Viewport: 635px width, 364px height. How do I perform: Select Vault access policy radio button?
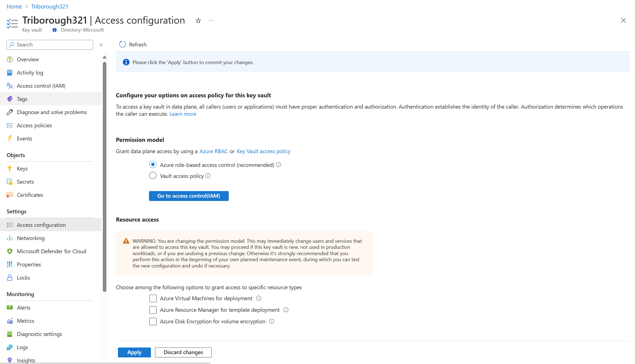[x=153, y=176]
